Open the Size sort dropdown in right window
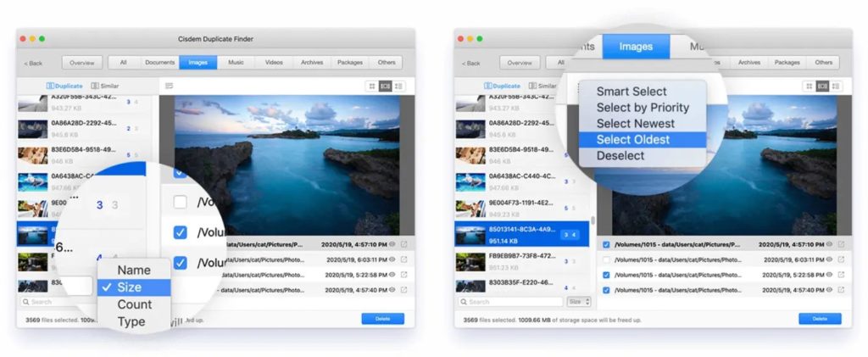 pyautogui.click(x=578, y=301)
